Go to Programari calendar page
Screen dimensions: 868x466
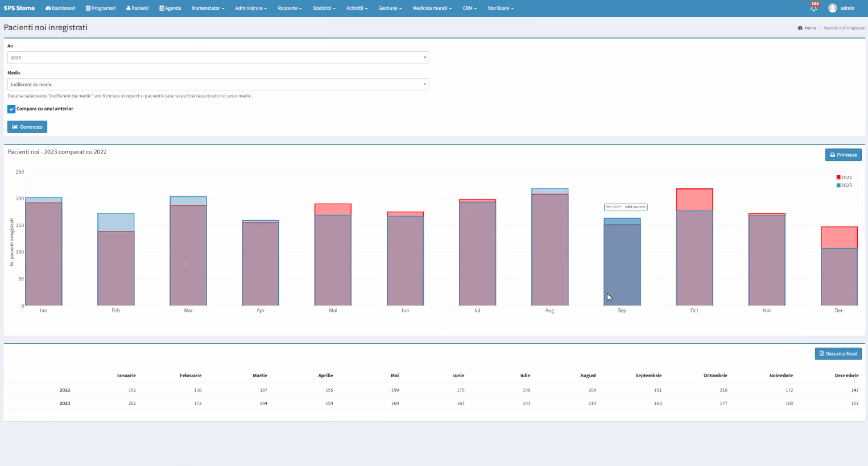point(101,8)
